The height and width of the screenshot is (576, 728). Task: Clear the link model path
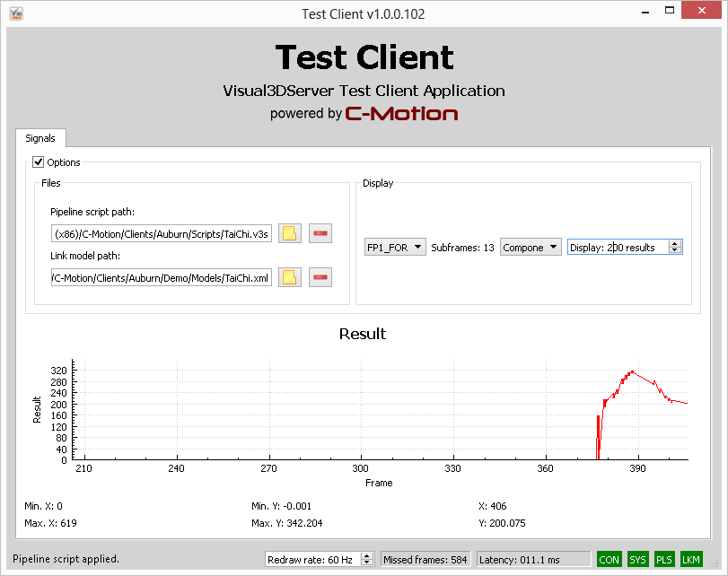[x=320, y=277]
